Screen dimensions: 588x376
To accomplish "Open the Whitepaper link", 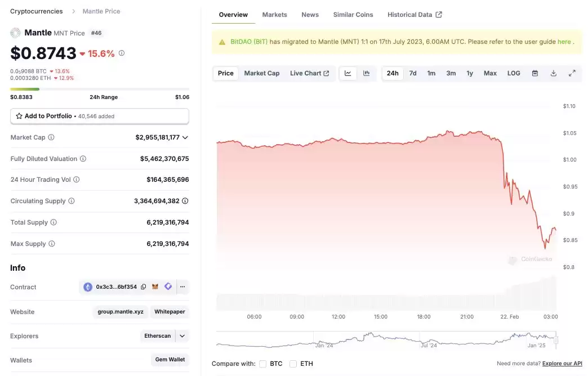I will [x=170, y=311].
